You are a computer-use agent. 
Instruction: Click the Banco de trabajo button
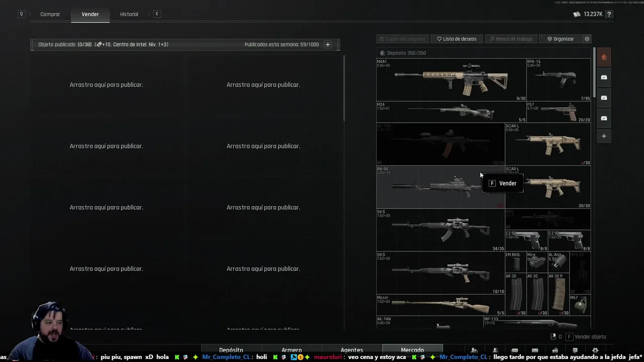(511, 39)
